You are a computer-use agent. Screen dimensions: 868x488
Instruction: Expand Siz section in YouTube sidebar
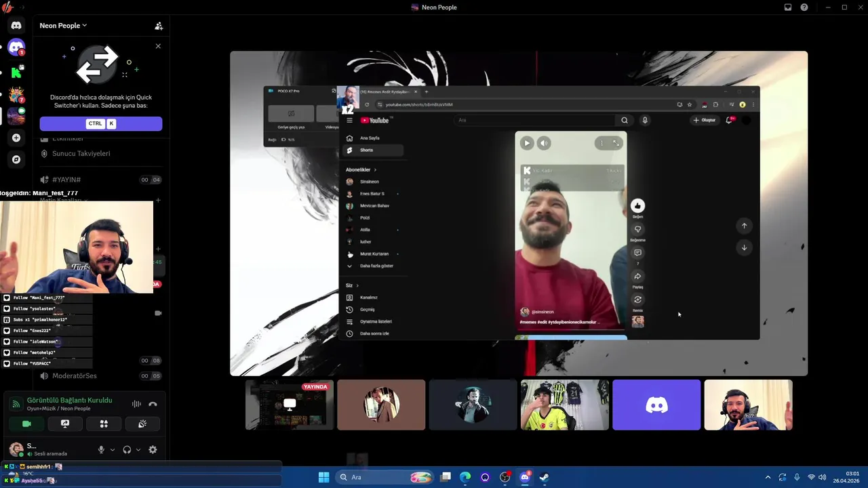352,285
